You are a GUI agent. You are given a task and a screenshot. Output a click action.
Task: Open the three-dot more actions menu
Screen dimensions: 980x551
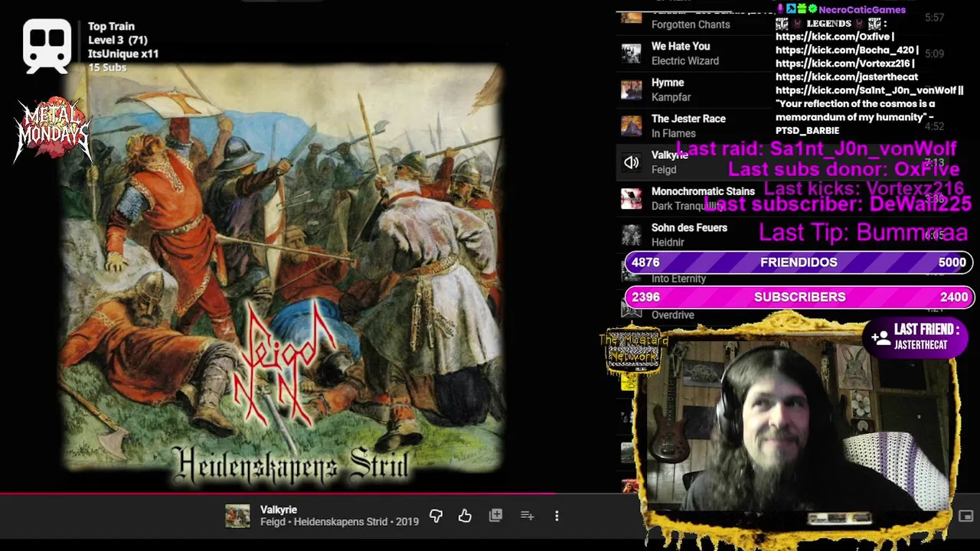[557, 516]
